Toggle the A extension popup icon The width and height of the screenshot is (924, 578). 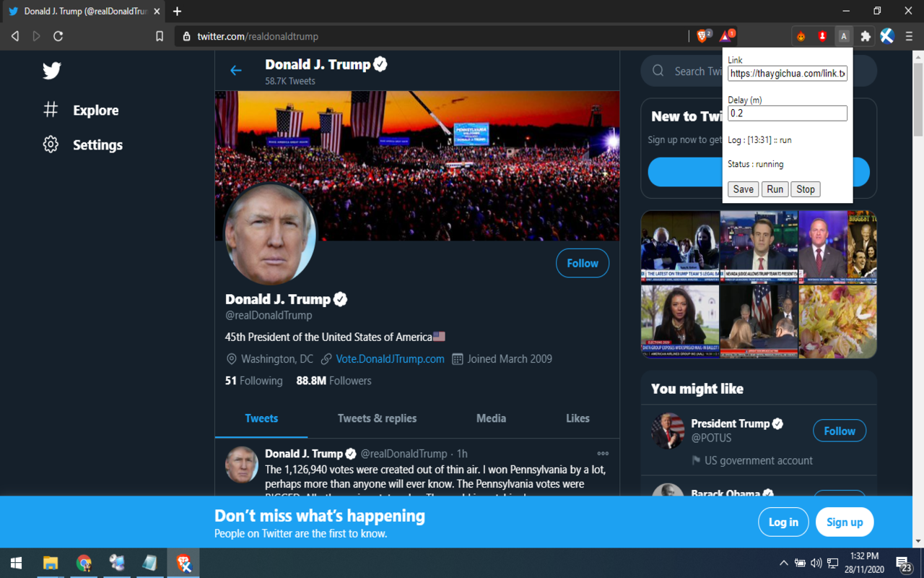843,36
